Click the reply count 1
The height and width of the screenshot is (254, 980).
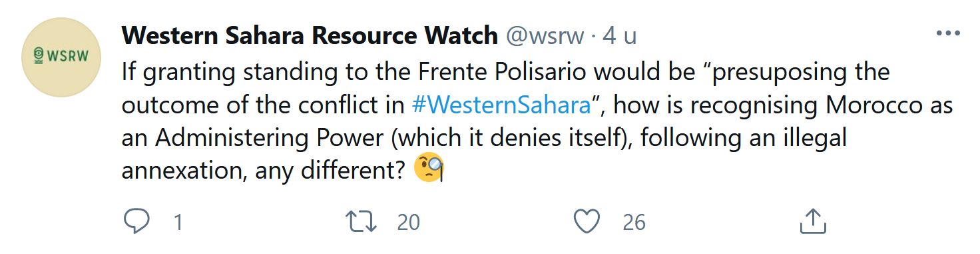178,222
